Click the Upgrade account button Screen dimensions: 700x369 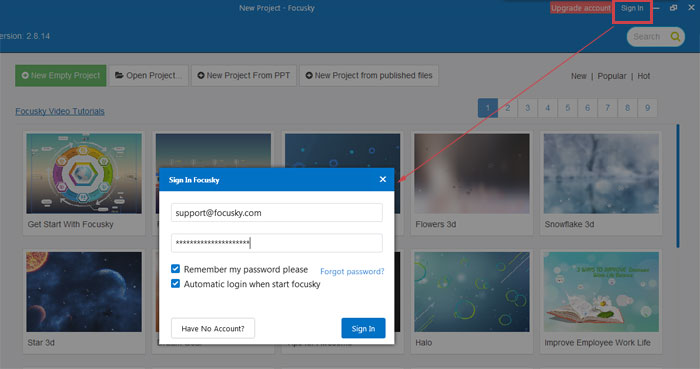(x=580, y=8)
